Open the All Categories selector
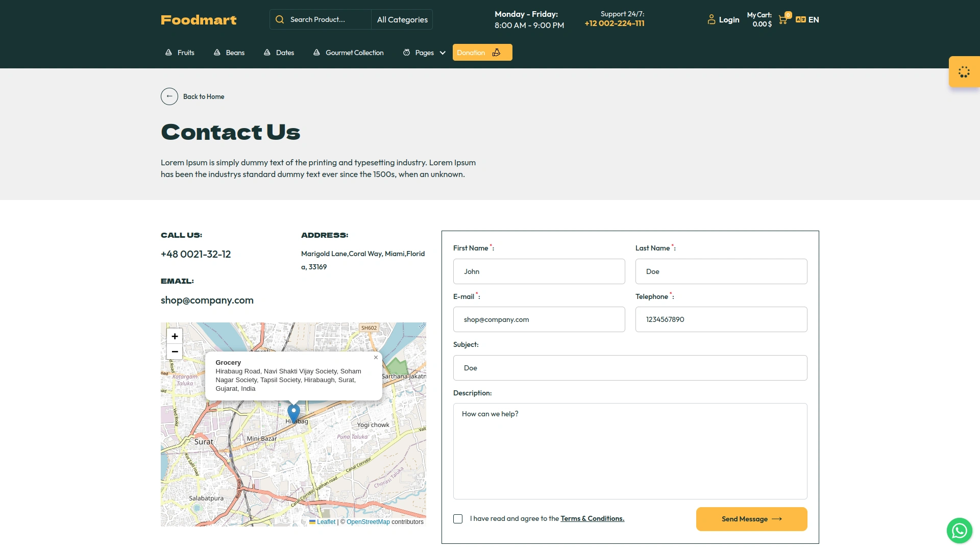 [402, 19]
